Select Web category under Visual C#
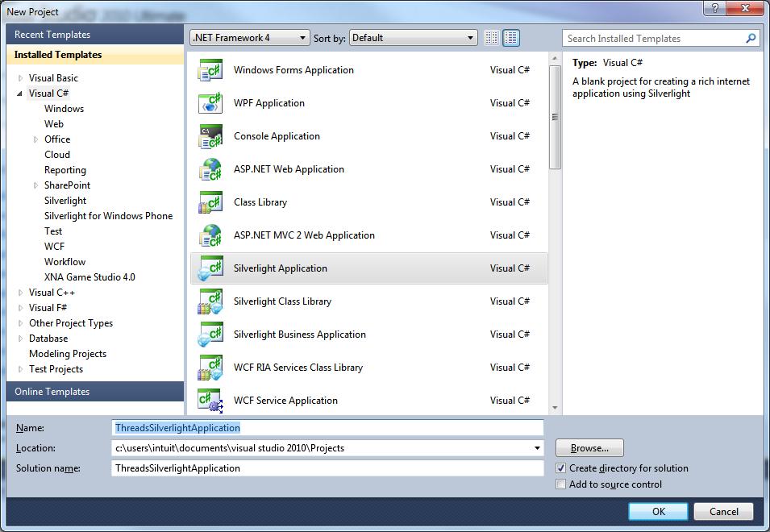770x532 pixels. pos(54,124)
